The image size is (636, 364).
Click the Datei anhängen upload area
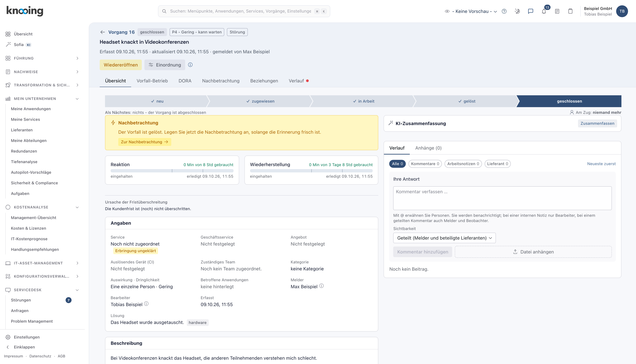(x=533, y=252)
